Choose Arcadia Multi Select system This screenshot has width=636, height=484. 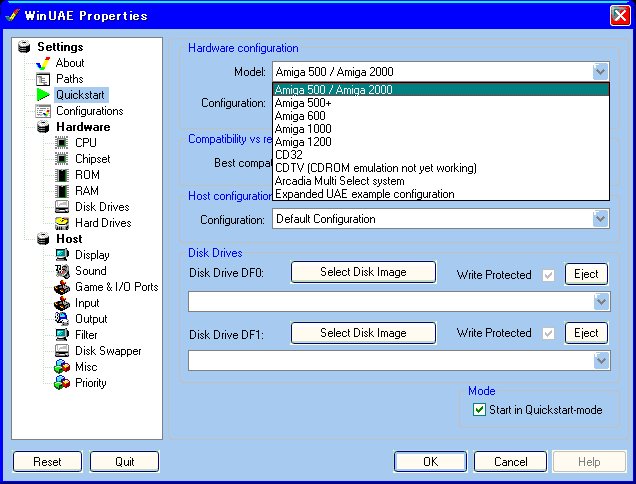coord(441,181)
